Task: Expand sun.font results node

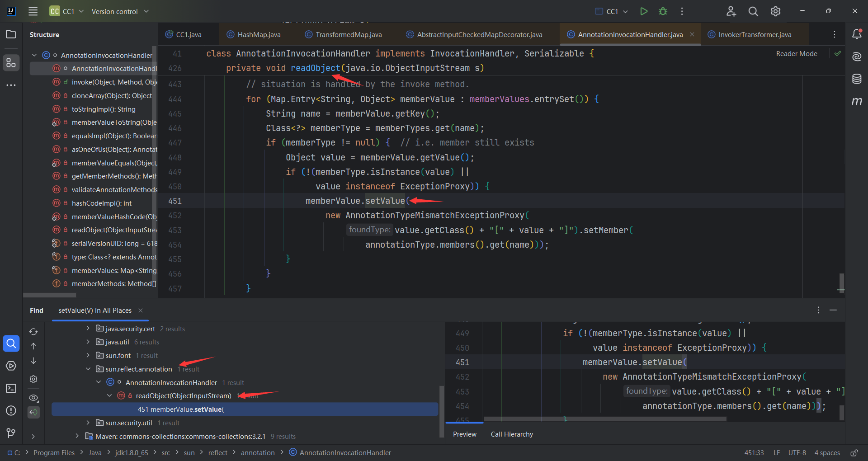Action: (88, 356)
